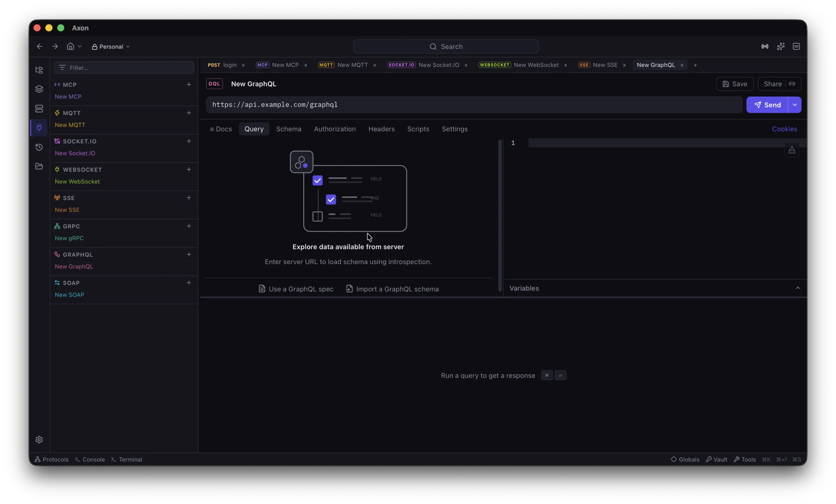Image resolution: width=836 pixels, height=504 pixels.
Task: Switch to the Schema tab
Action: [x=288, y=129]
